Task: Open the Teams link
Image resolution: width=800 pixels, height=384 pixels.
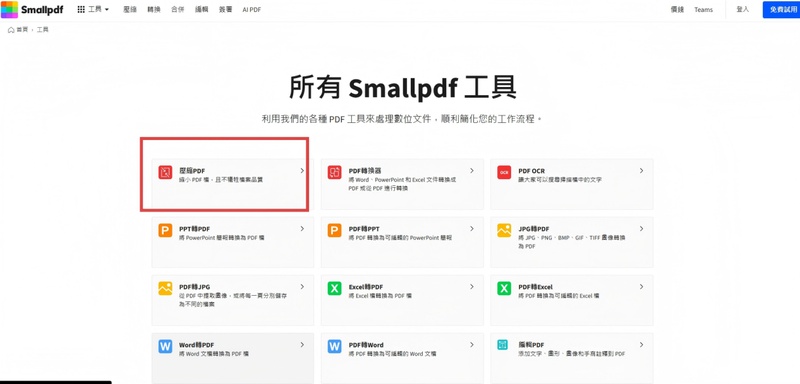Action: [x=704, y=10]
